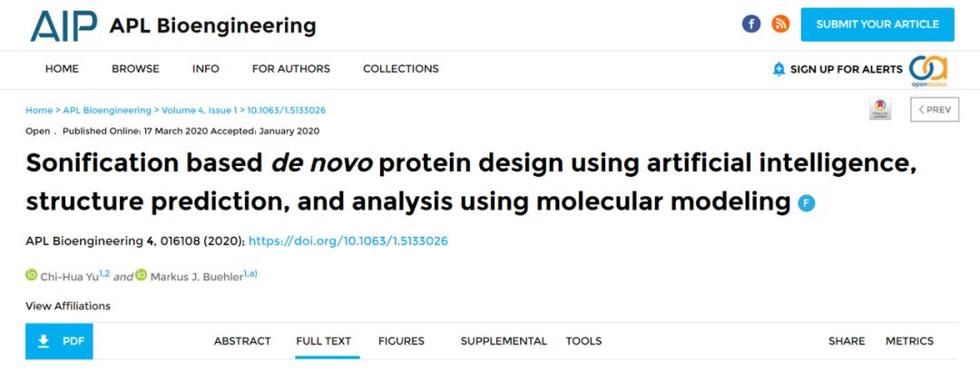Click the blue Featured badge beside the title

click(x=807, y=203)
